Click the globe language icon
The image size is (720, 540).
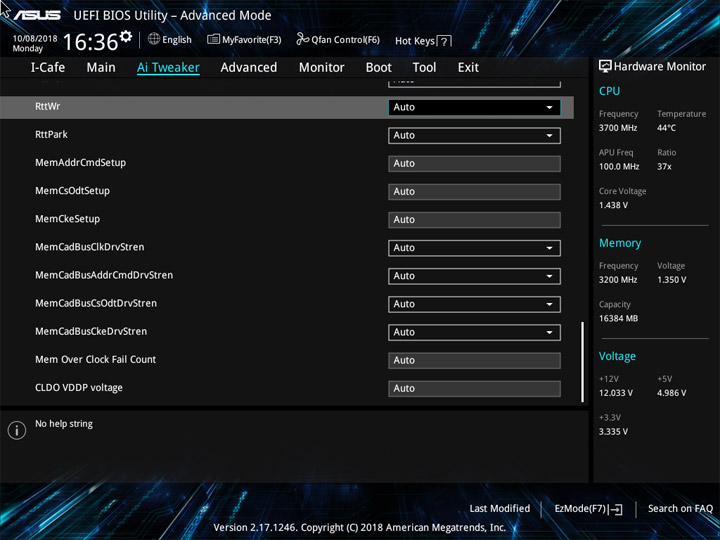[154, 39]
